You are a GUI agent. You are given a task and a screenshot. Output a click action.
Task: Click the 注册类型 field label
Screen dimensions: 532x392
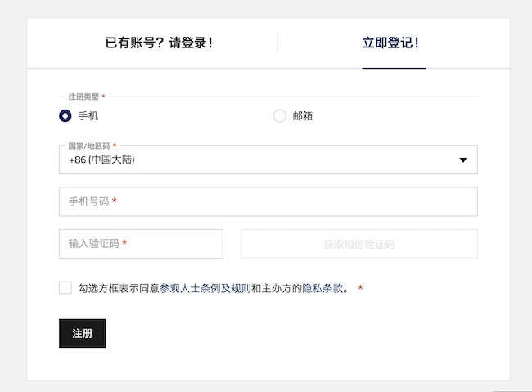coord(83,97)
